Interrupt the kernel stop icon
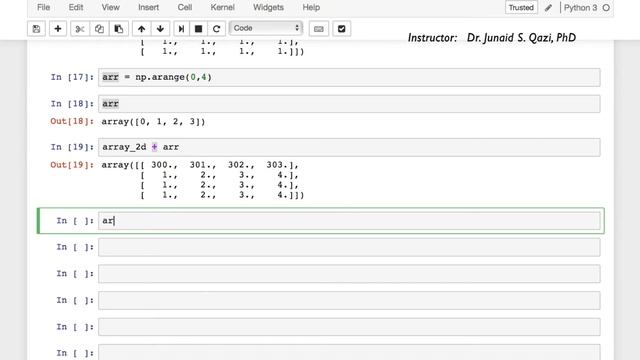The image size is (640, 360). [198, 29]
